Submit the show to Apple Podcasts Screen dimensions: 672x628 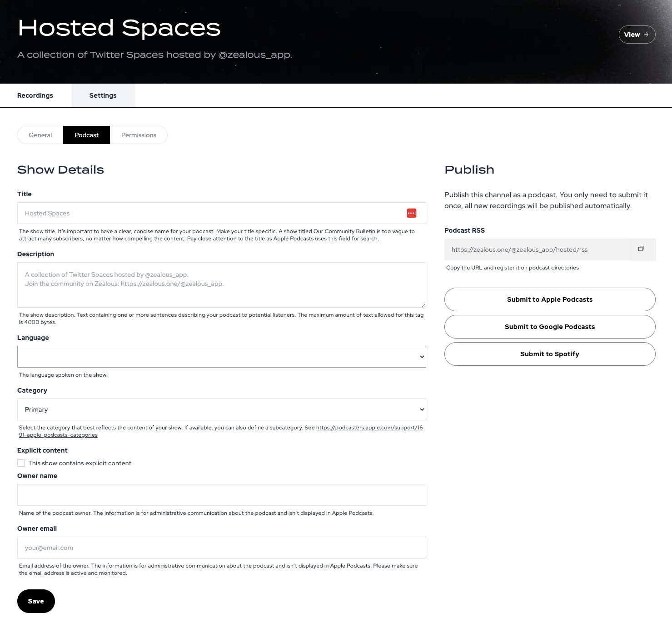[549, 299]
